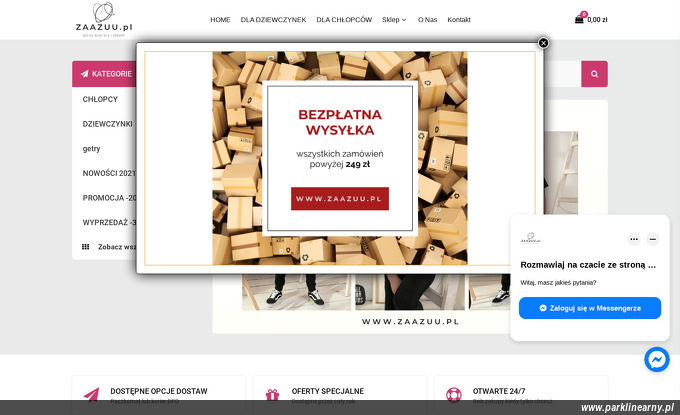
Task: Click the paper plane delivery options icon
Action: 92,395
